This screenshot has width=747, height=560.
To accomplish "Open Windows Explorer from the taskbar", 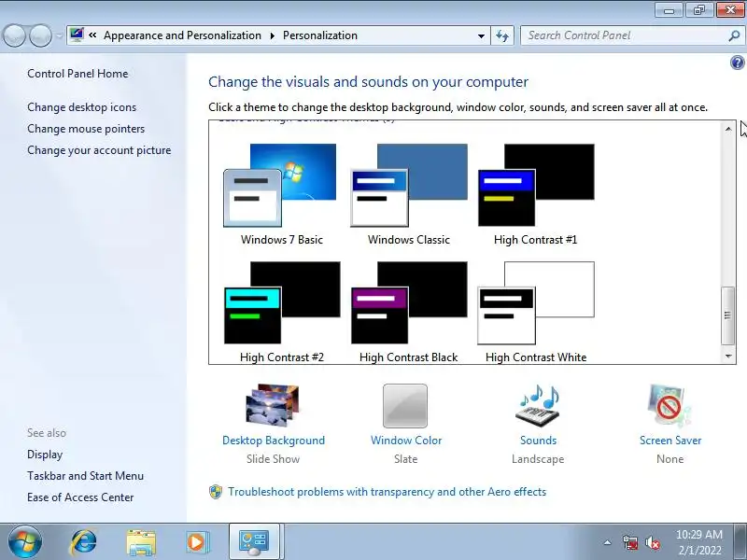I will click(x=141, y=542).
